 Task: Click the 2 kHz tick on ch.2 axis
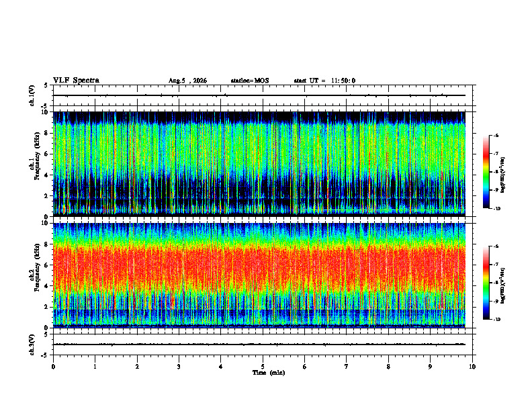tap(46, 307)
